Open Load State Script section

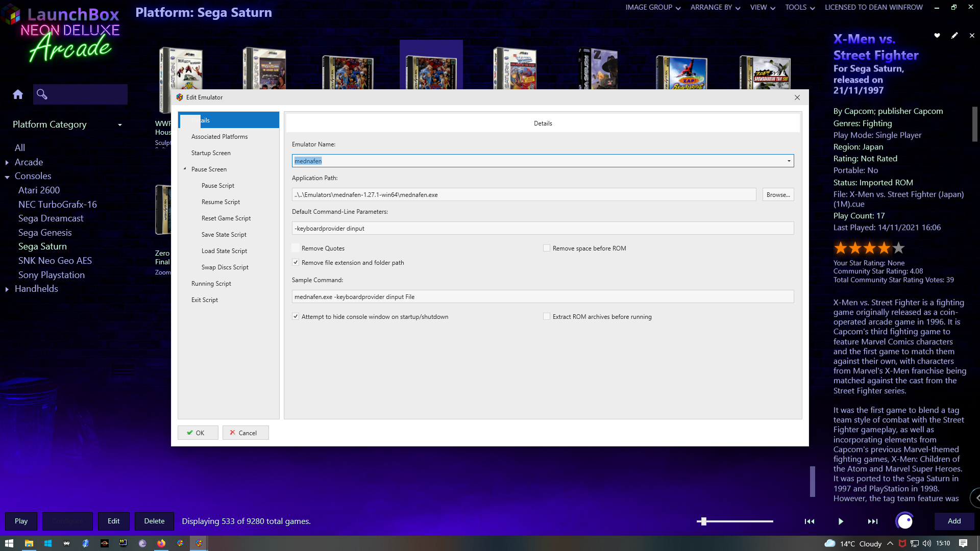pyautogui.click(x=224, y=251)
